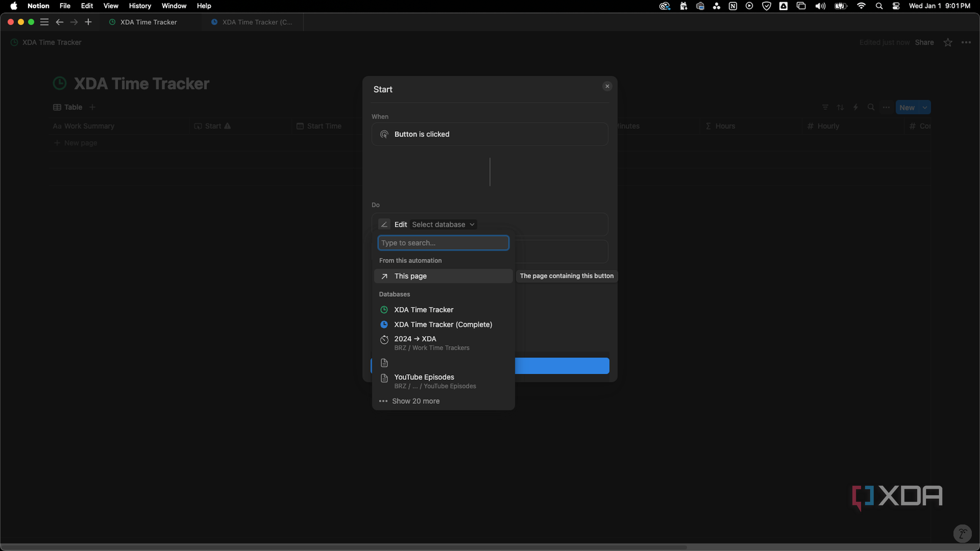This screenshot has width=980, height=551.
Task: Click the page clock icon beside title
Action: pyautogui.click(x=60, y=83)
